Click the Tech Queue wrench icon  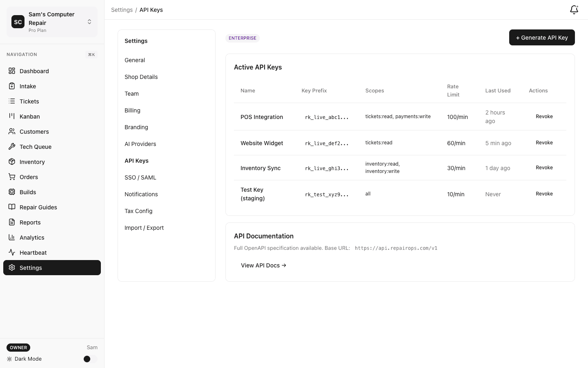(x=12, y=146)
